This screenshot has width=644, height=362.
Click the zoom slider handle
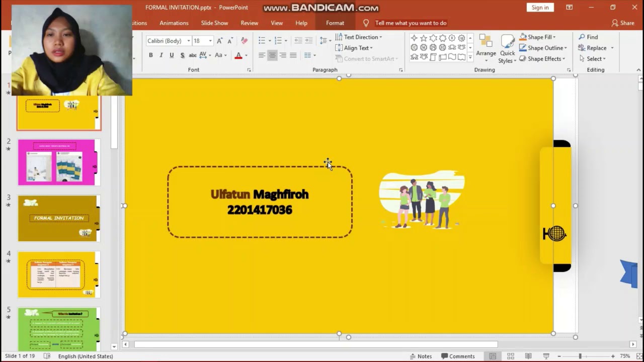click(580, 356)
